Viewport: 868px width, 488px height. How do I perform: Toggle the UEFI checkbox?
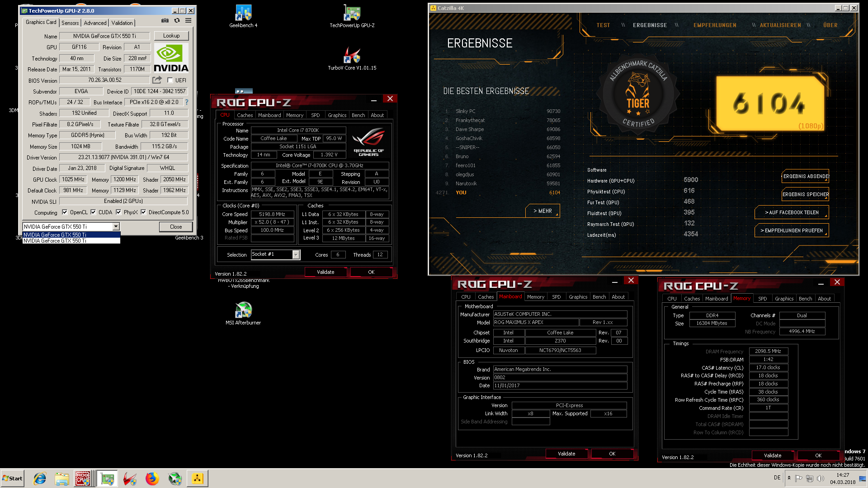click(x=170, y=80)
